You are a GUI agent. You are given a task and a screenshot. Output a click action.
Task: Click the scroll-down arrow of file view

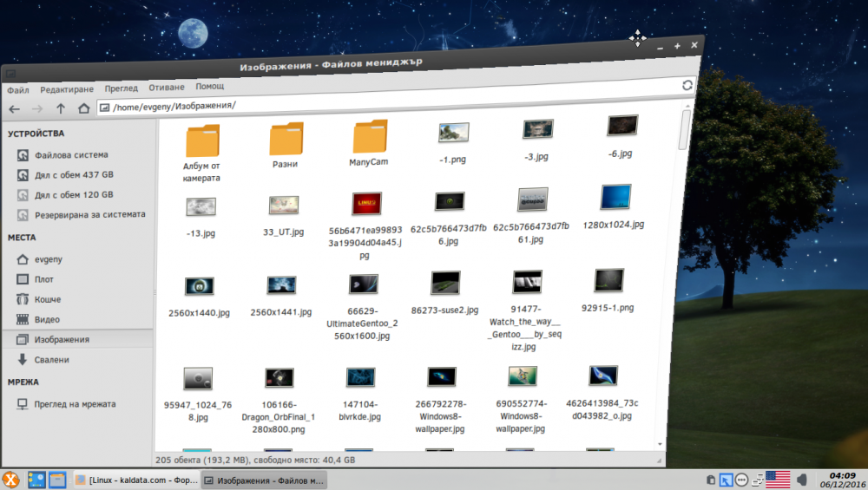click(x=661, y=444)
